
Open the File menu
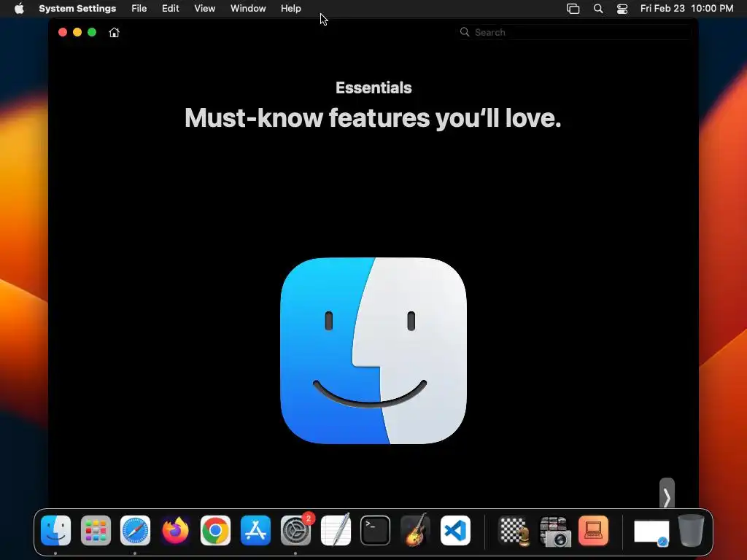[139, 9]
